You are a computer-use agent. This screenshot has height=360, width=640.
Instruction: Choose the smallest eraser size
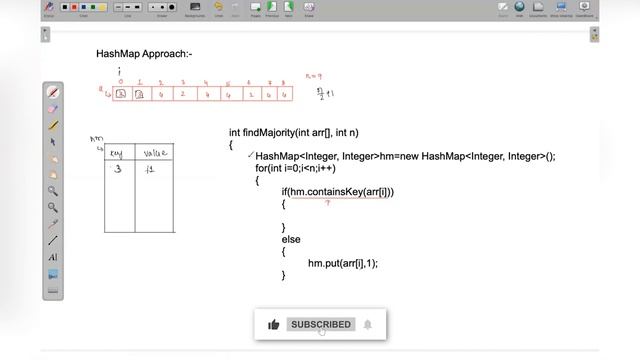pos(153,7)
